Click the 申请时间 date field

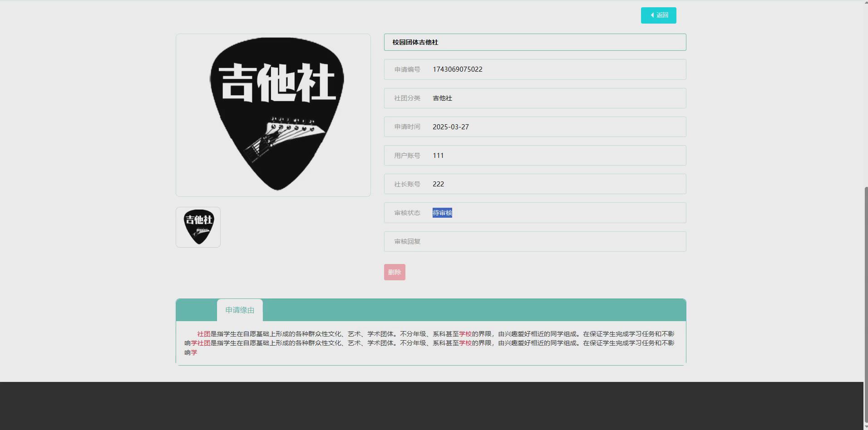point(534,127)
